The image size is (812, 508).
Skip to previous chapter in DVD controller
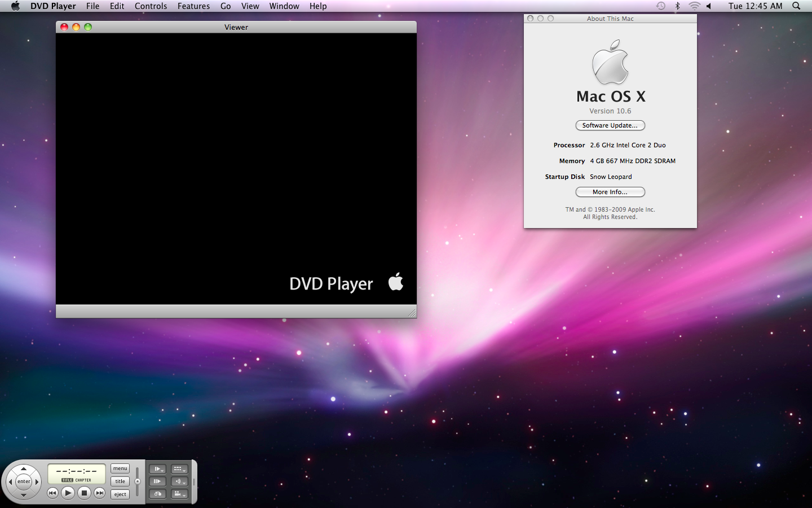click(x=52, y=493)
